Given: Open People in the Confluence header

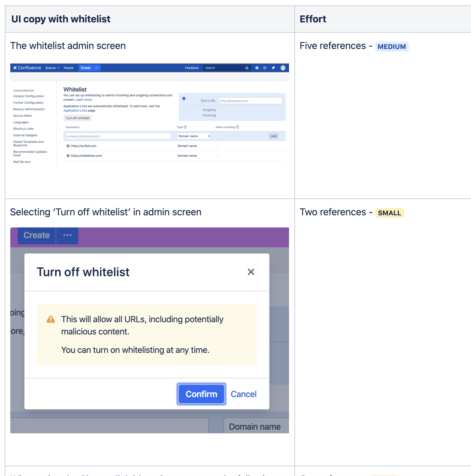Looking at the screenshot, I should tap(69, 68).
